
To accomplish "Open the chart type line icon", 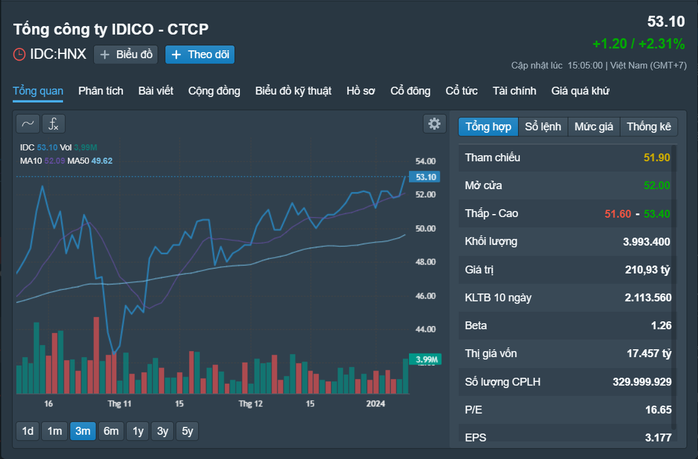I will [28, 124].
